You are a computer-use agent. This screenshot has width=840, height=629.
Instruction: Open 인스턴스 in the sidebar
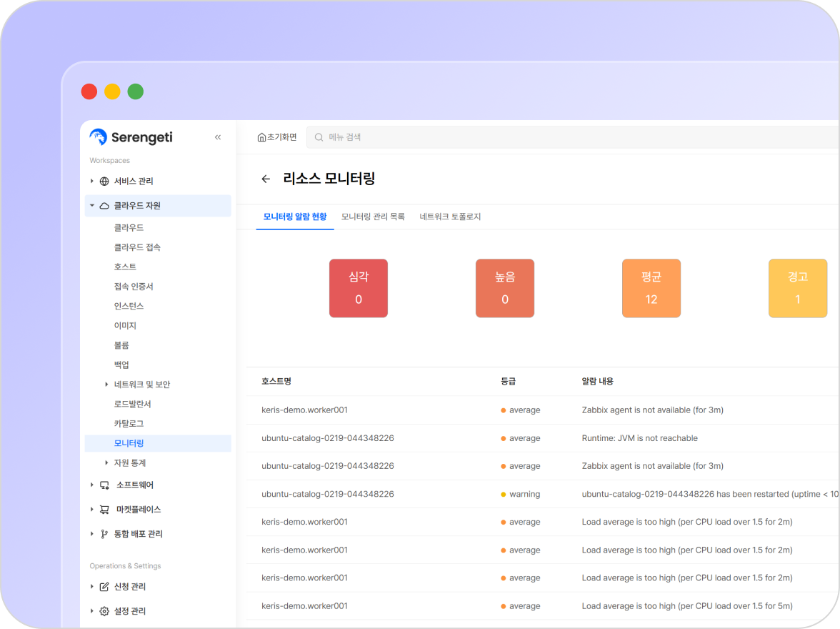click(129, 306)
